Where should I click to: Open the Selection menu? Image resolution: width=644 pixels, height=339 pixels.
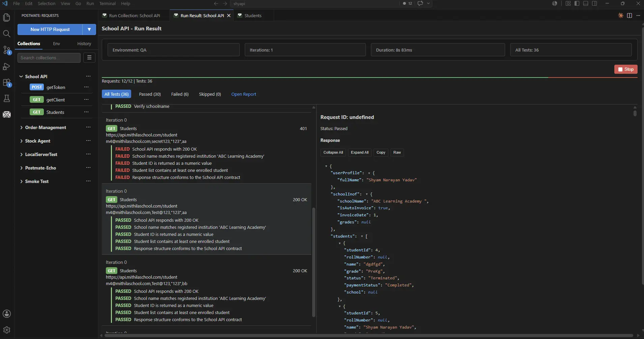pyautogui.click(x=47, y=3)
